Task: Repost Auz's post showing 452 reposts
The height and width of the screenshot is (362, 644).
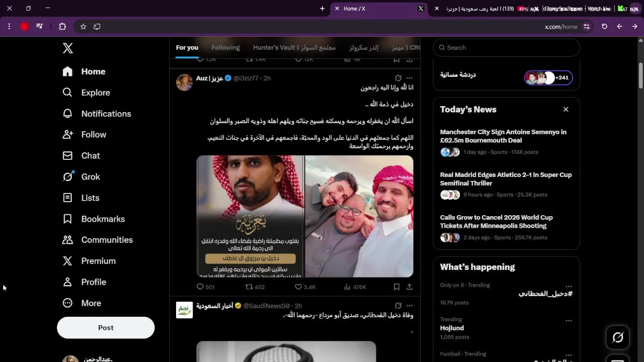Action: pos(255,287)
